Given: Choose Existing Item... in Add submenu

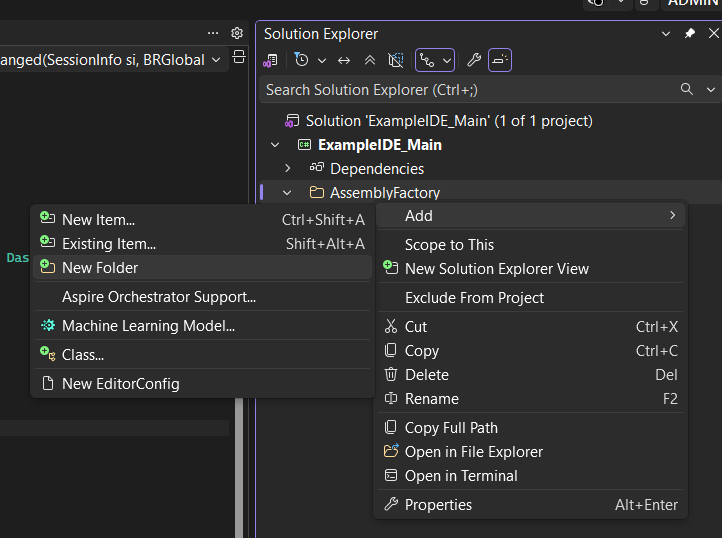Looking at the screenshot, I should (x=203, y=244).
